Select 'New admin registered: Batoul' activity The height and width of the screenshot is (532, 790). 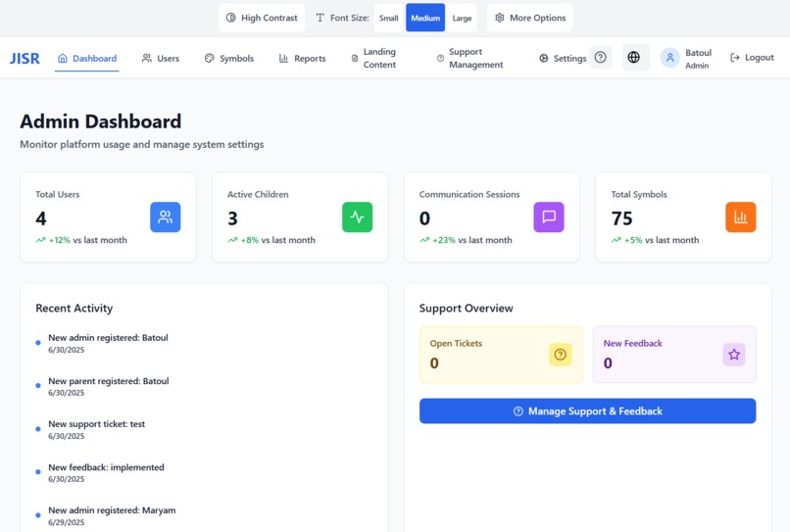[109, 343]
